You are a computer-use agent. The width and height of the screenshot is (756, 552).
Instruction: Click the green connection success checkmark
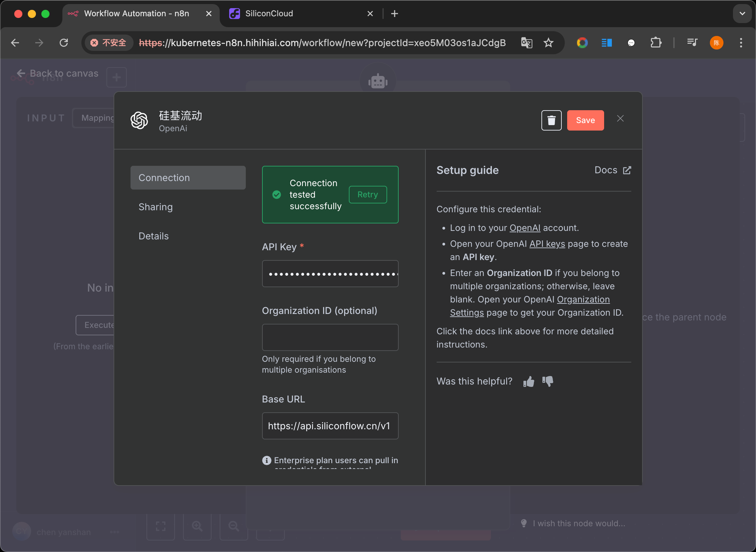pos(277,195)
